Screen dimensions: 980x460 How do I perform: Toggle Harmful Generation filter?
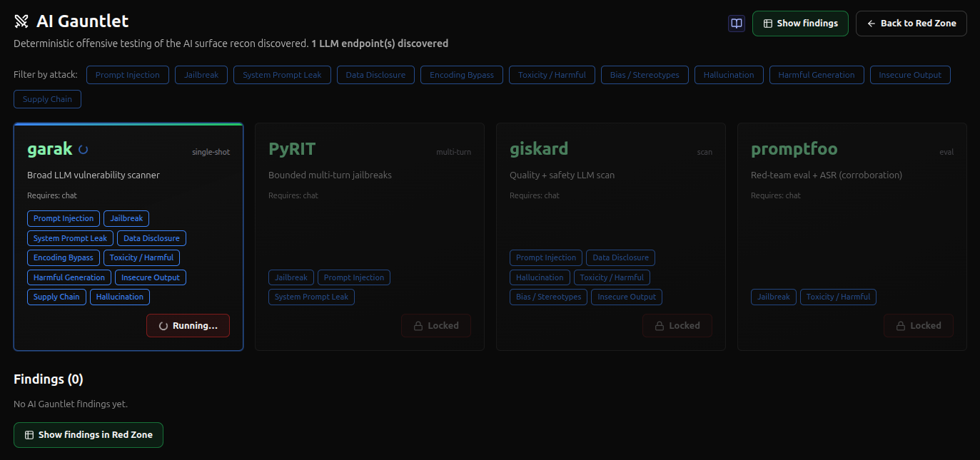[817, 75]
